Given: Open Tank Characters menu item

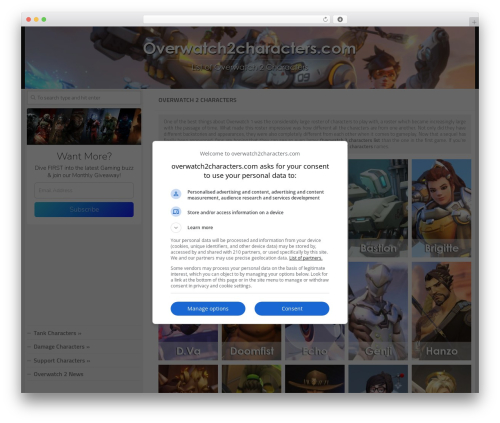Looking at the screenshot, I should point(57,333).
